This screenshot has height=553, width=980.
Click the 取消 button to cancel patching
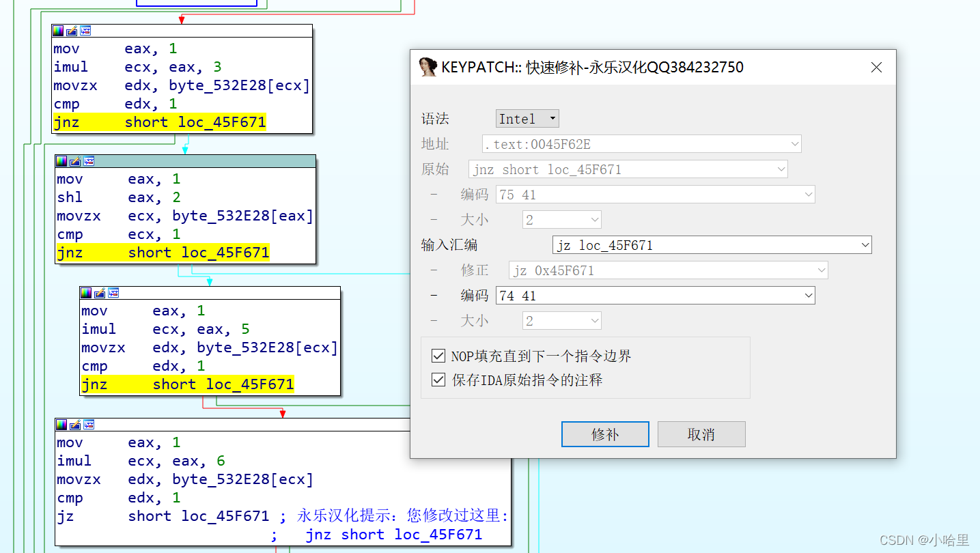click(x=701, y=434)
